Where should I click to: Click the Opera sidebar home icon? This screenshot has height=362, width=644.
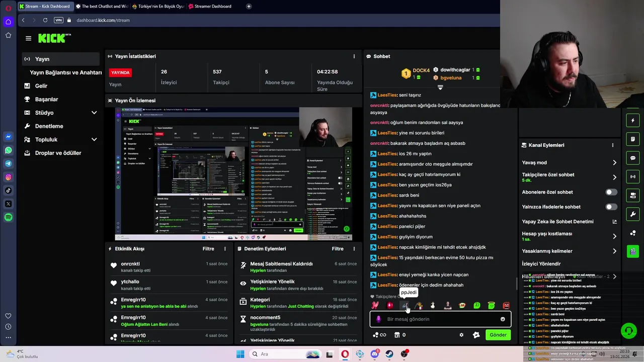click(x=8, y=22)
